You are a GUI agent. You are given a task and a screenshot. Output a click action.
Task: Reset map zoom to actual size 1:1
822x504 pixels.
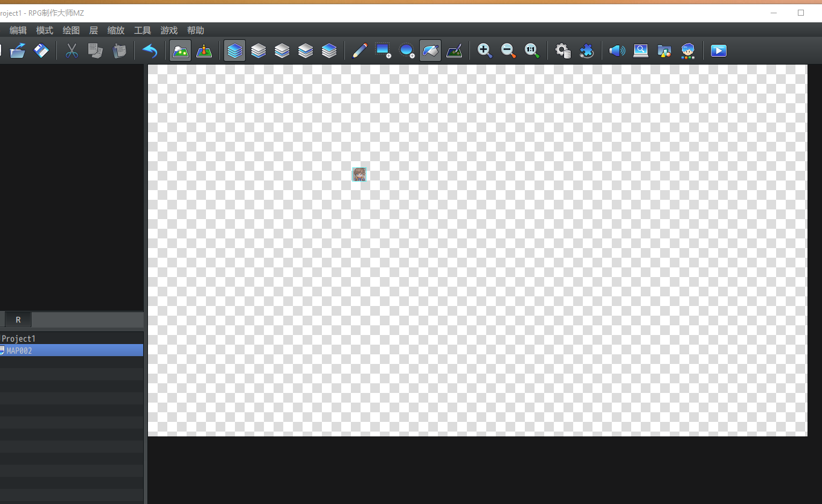click(x=531, y=51)
